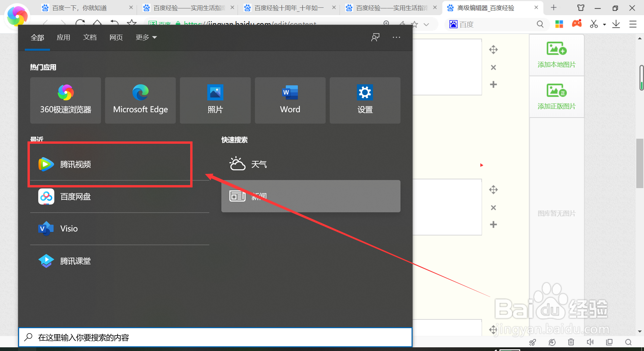This screenshot has width=644, height=351.
Task: Open Visio in recent list
Action: [120, 229]
